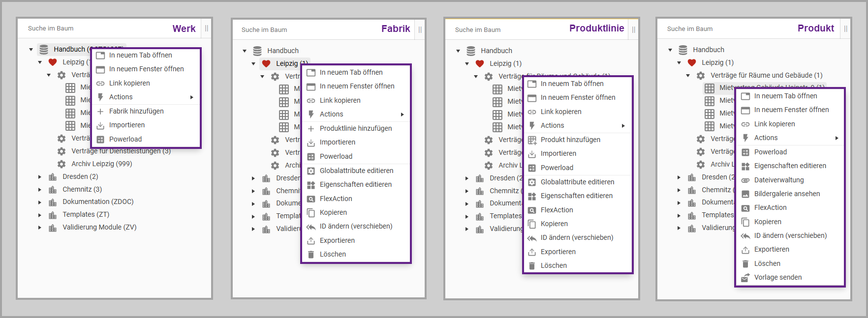This screenshot has height=318, width=868.
Task: Click the Link kopieren chain icon in Produktlinie menu
Action: click(x=532, y=112)
